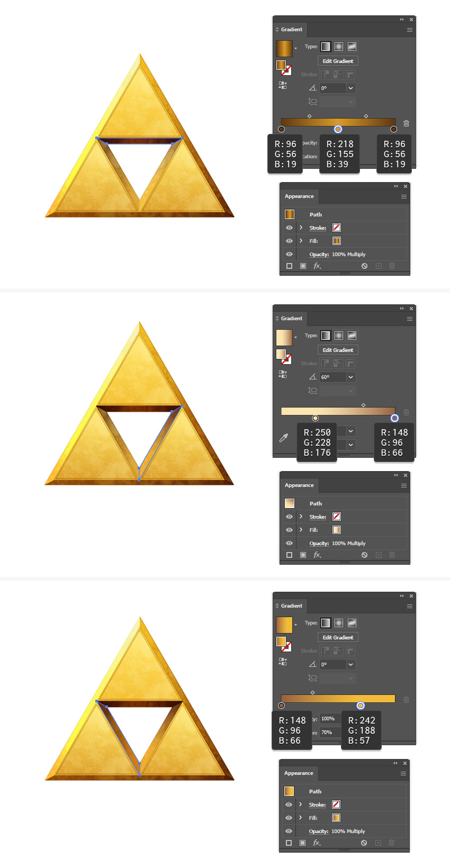Toggle Fill visibility eye in cream-fill Appearance panel
Image resolution: width=450 pixels, height=868 pixels.
[x=289, y=530]
